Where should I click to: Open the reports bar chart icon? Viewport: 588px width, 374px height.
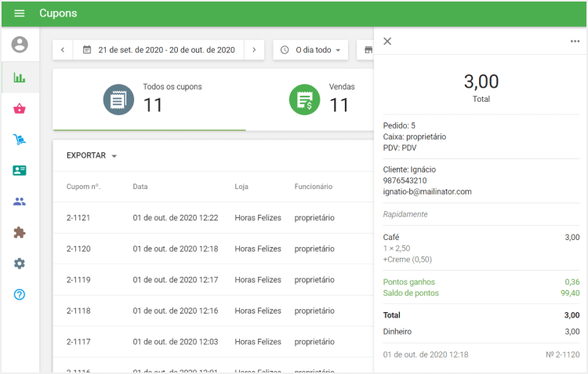coord(20,78)
